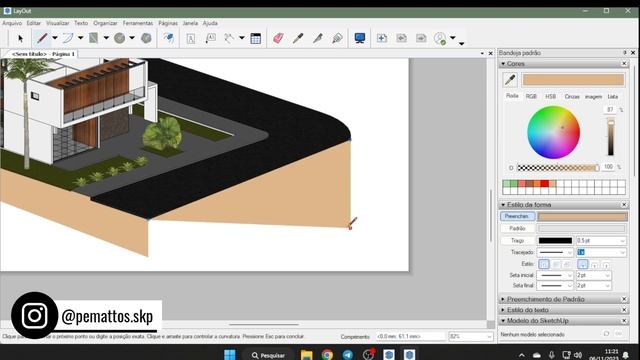Switch to the RGB color tab
This screenshot has height=360, width=640.
pos(531,96)
